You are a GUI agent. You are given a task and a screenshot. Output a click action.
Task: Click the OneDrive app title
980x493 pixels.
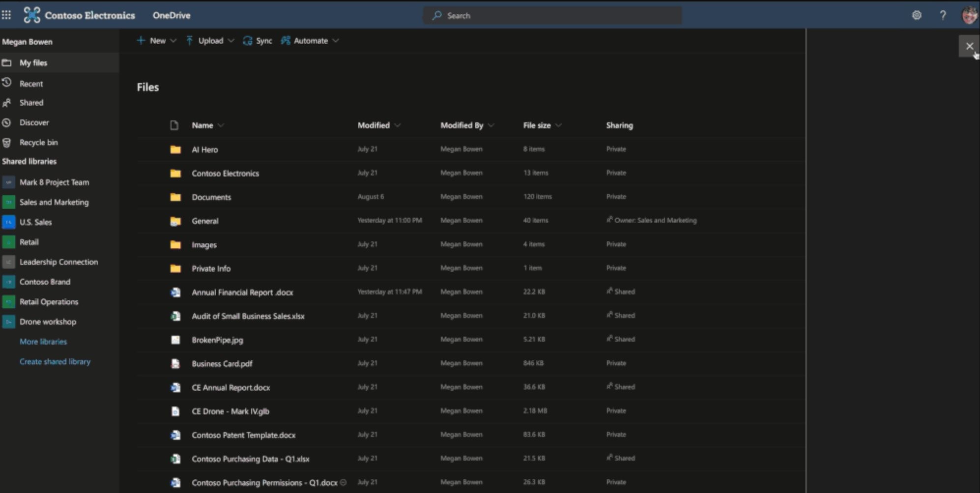pos(172,15)
